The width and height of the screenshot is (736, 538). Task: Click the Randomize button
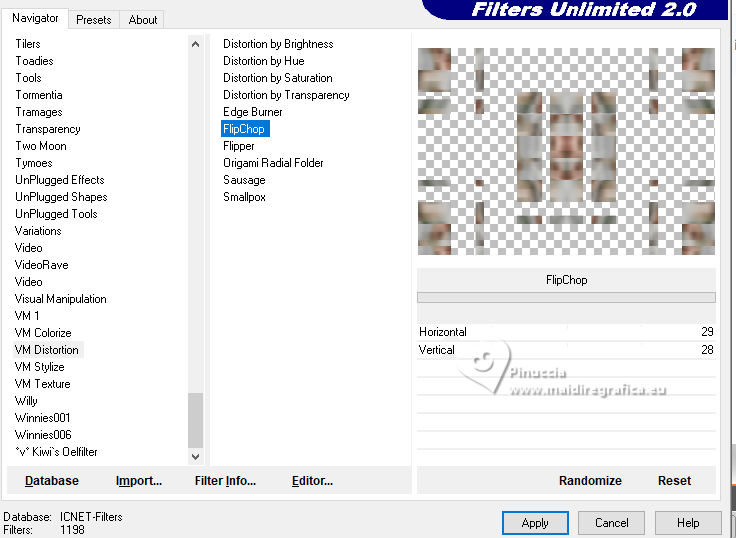pyautogui.click(x=590, y=480)
